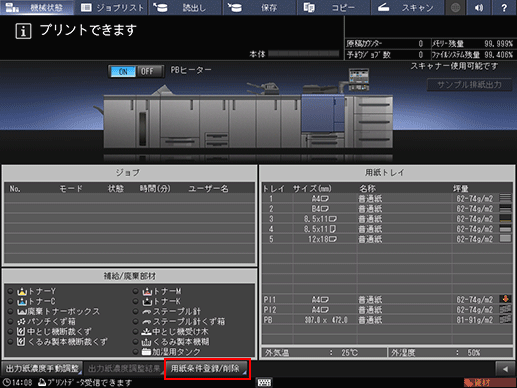Click the 中とじ機断裁くず icon
Image resolution: width=517 pixels, height=388 pixels.
21,332
